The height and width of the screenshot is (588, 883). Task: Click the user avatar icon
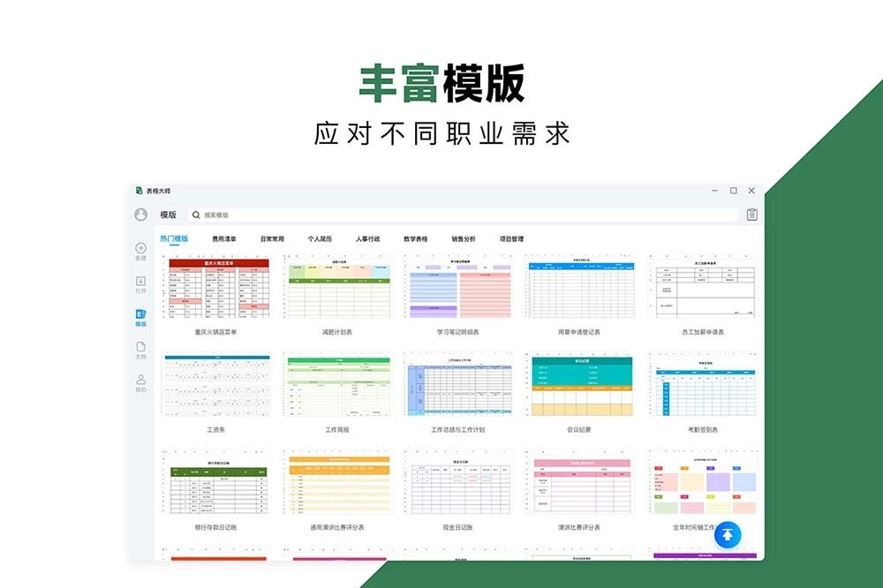point(140,215)
